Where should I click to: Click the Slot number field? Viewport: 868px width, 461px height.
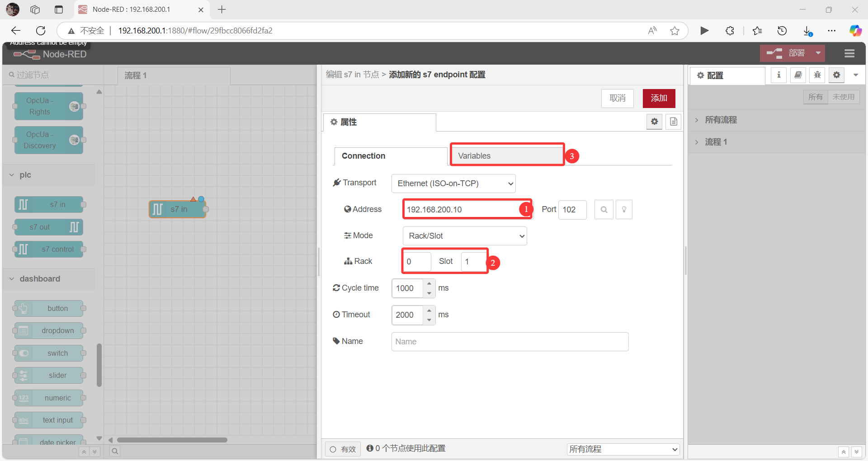pos(474,262)
